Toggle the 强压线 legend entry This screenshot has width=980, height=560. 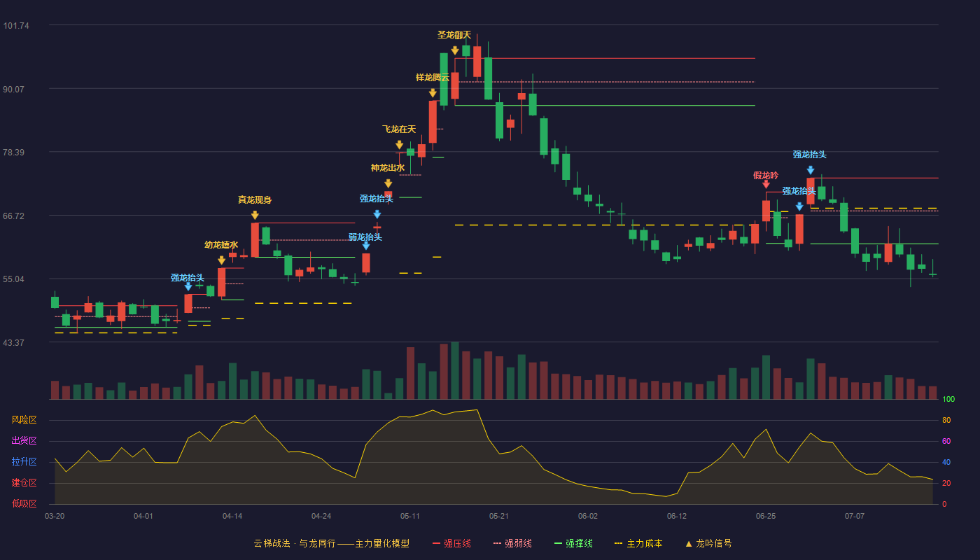pyautogui.click(x=451, y=543)
